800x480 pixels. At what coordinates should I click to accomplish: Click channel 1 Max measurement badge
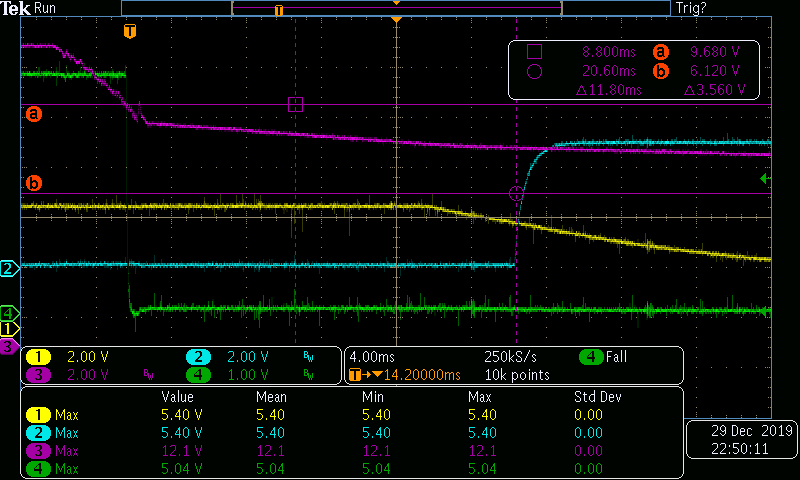38,415
